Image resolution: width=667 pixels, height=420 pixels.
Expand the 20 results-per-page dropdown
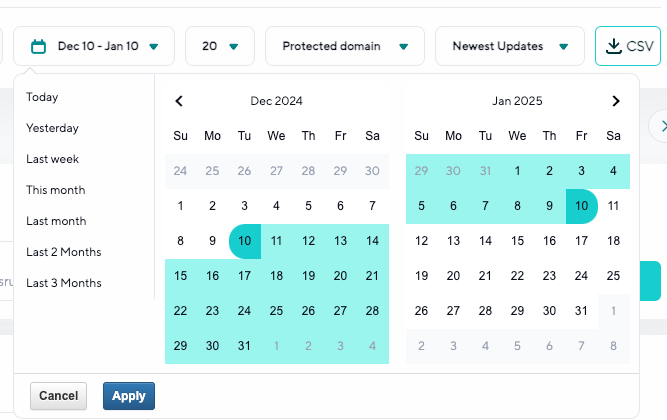click(x=220, y=46)
